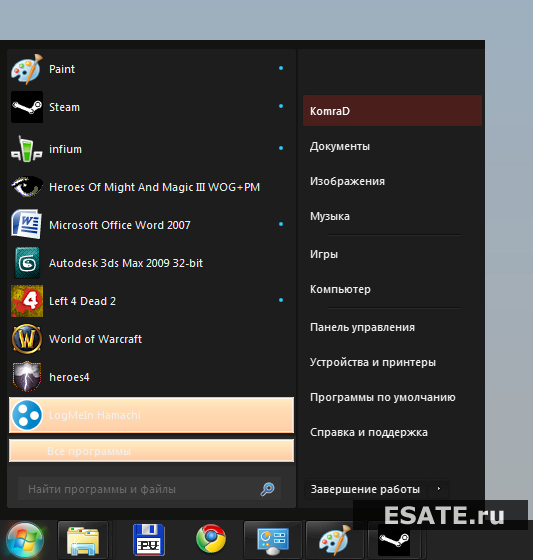Open Программы по умолчанию

click(383, 397)
